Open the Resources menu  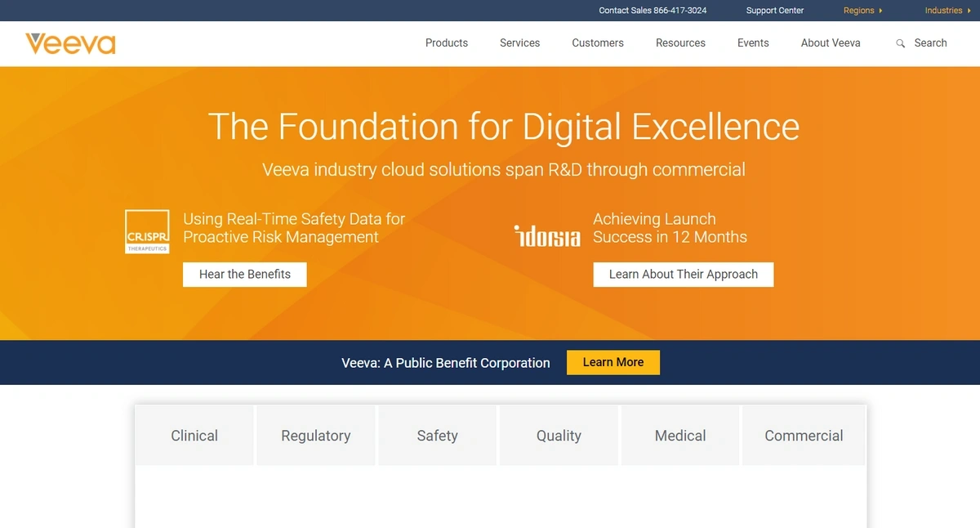pos(680,43)
